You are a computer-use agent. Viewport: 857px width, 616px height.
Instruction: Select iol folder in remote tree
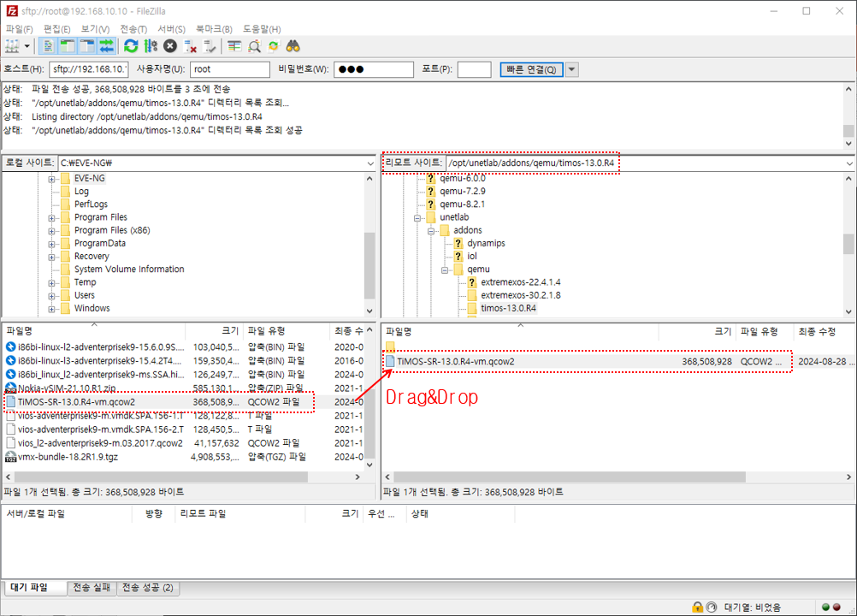[471, 257]
